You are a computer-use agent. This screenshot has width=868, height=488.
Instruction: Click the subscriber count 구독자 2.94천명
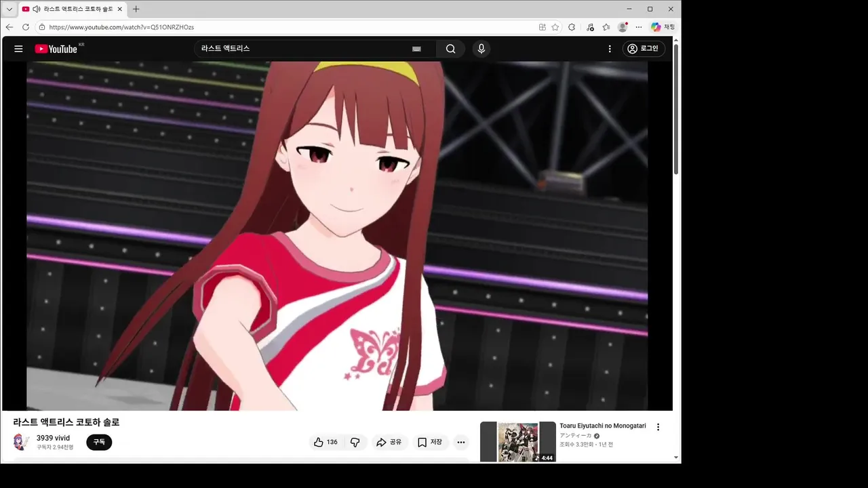[55, 447]
